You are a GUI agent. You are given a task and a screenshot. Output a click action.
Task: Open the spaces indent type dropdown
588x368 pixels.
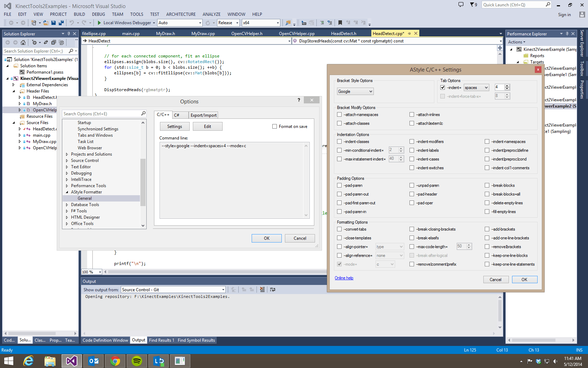(x=476, y=88)
